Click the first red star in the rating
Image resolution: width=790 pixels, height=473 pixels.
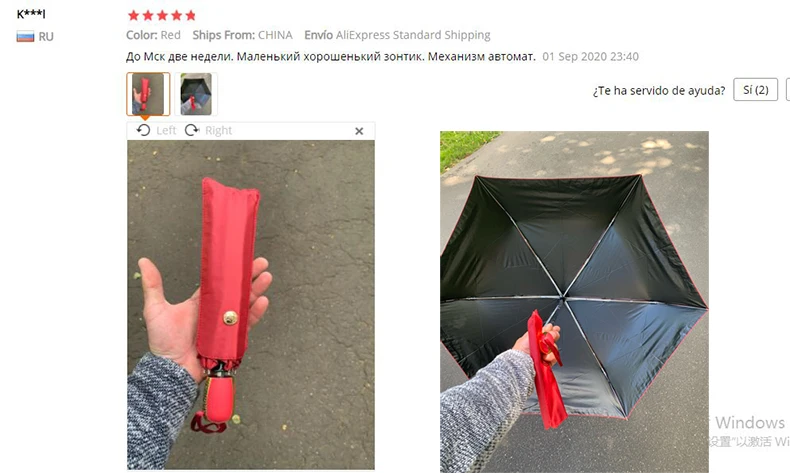click(134, 15)
